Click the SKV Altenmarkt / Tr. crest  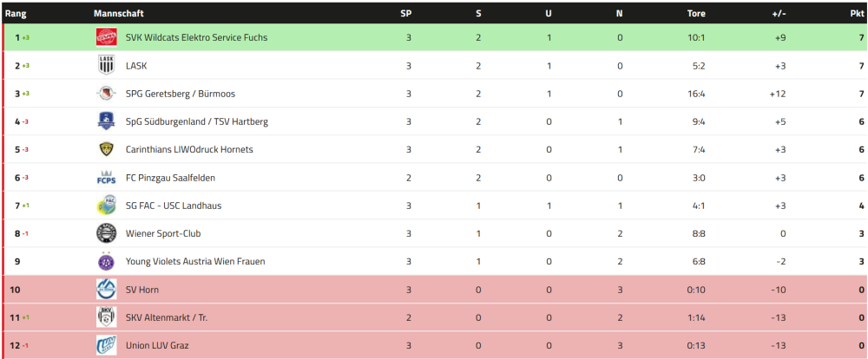click(106, 317)
